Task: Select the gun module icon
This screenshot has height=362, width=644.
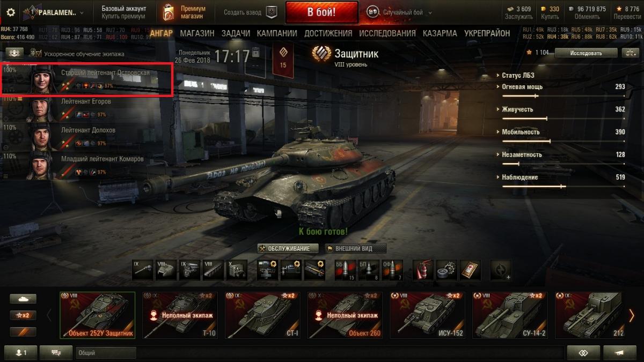Action: click(143, 270)
